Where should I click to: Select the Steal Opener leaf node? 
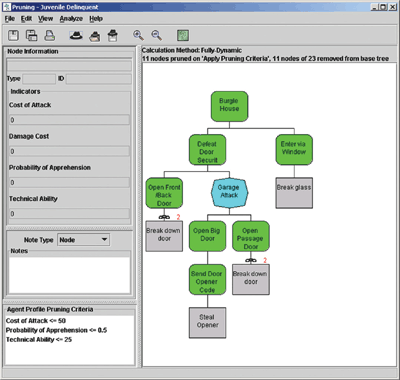[x=207, y=323]
